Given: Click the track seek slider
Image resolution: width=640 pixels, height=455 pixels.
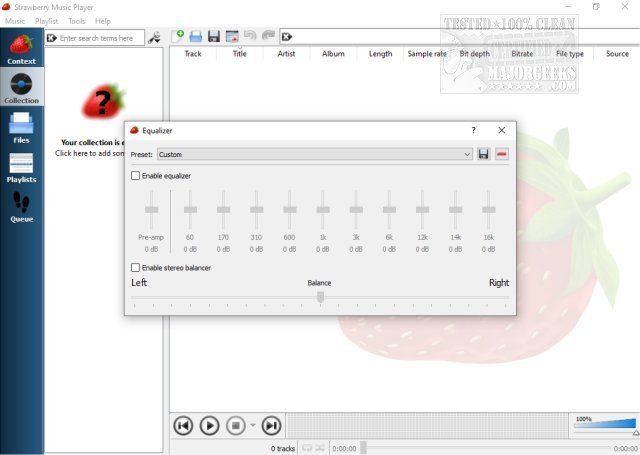Looking at the screenshot, I should pos(486,448).
